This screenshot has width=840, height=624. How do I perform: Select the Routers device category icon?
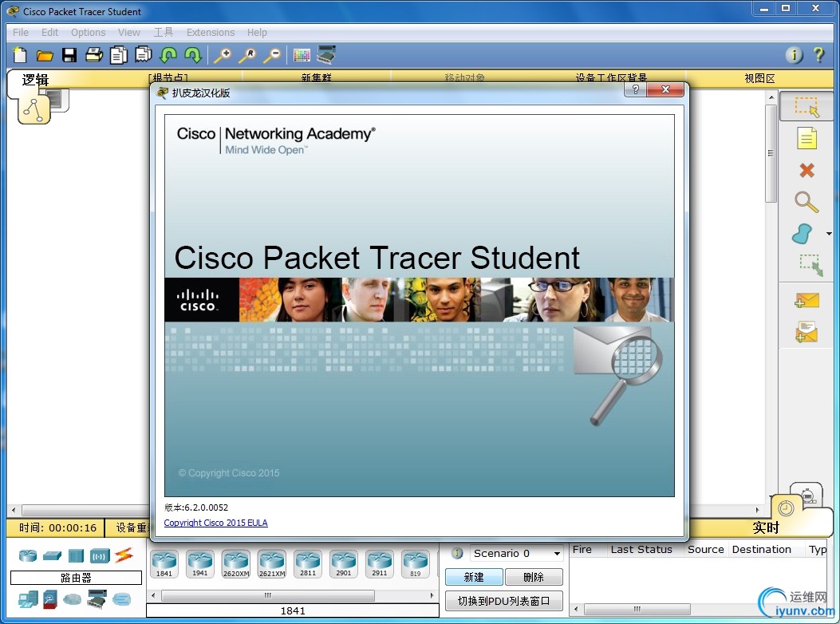(28, 555)
